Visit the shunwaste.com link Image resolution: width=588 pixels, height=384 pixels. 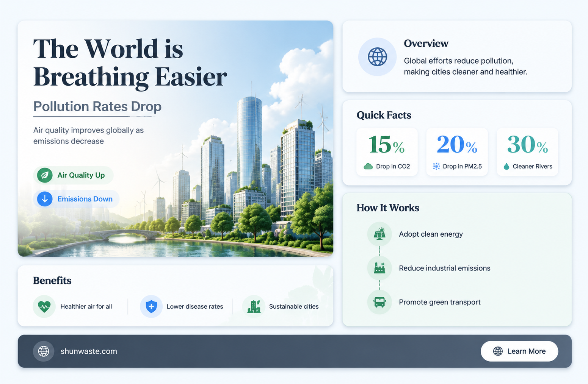89,351
